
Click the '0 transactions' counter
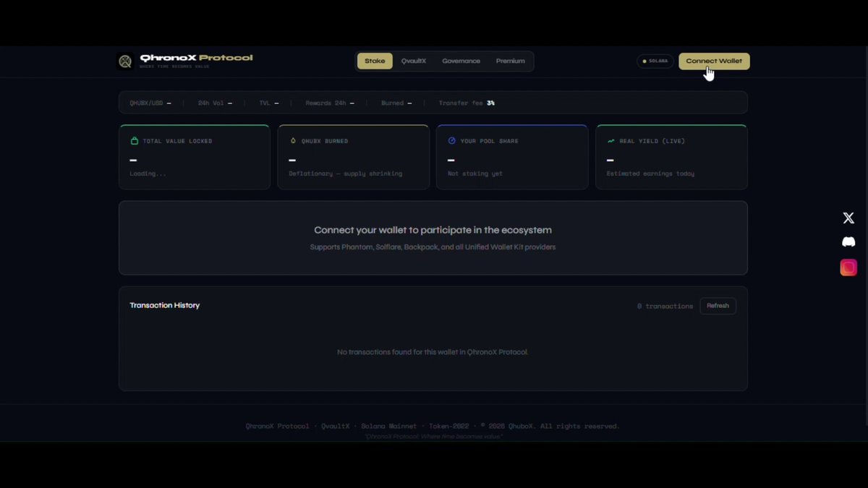pyautogui.click(x=665, y=306)
